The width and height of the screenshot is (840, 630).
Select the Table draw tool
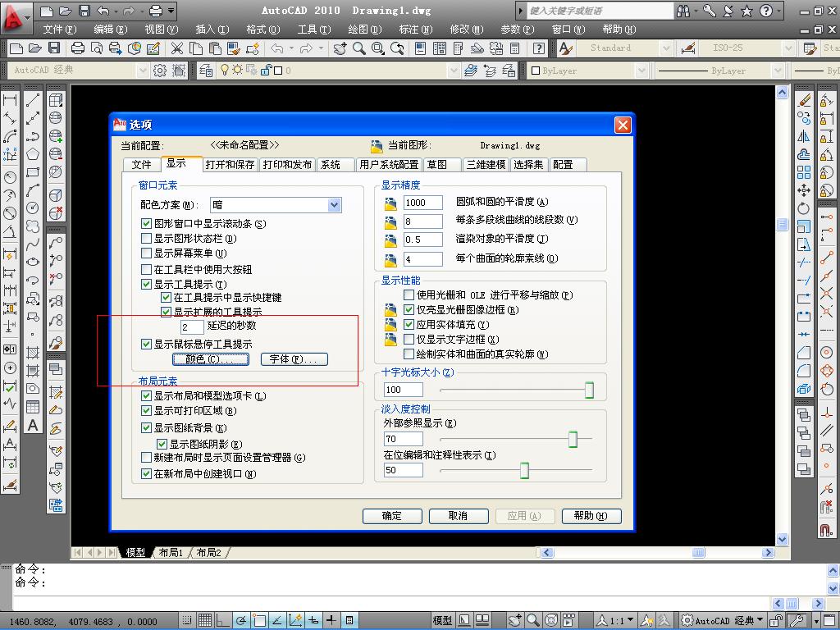click(x=33, y=407)
